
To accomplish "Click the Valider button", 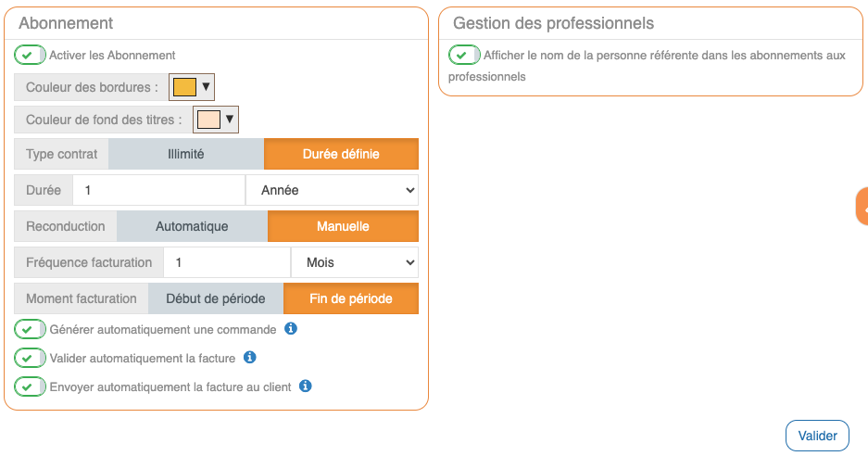I will [x=817, y=436].
